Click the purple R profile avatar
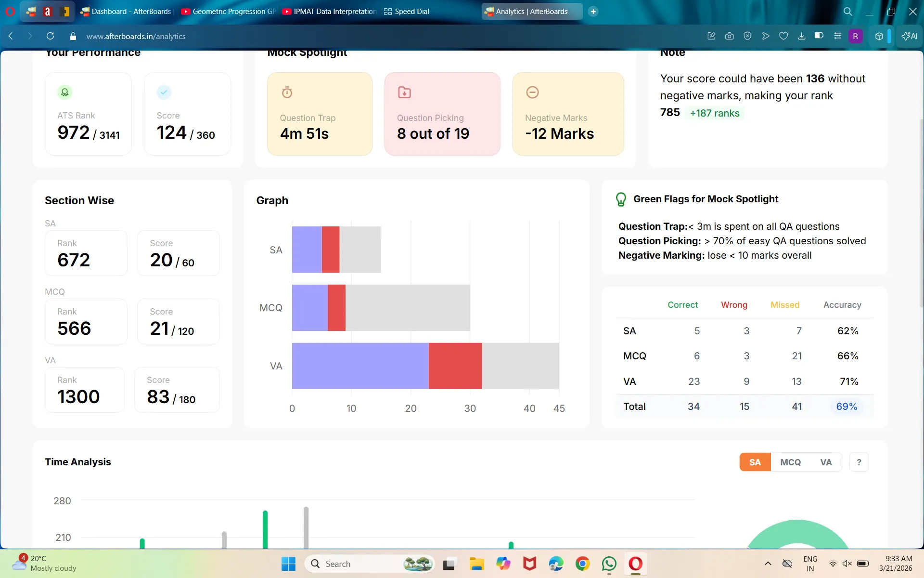924x578 pixels. (855, 36)
